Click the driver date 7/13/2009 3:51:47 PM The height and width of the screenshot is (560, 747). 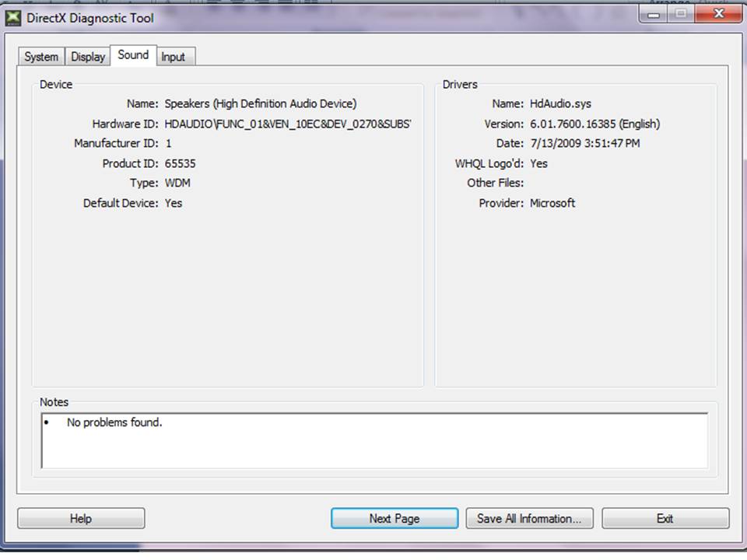click(585, 143)
